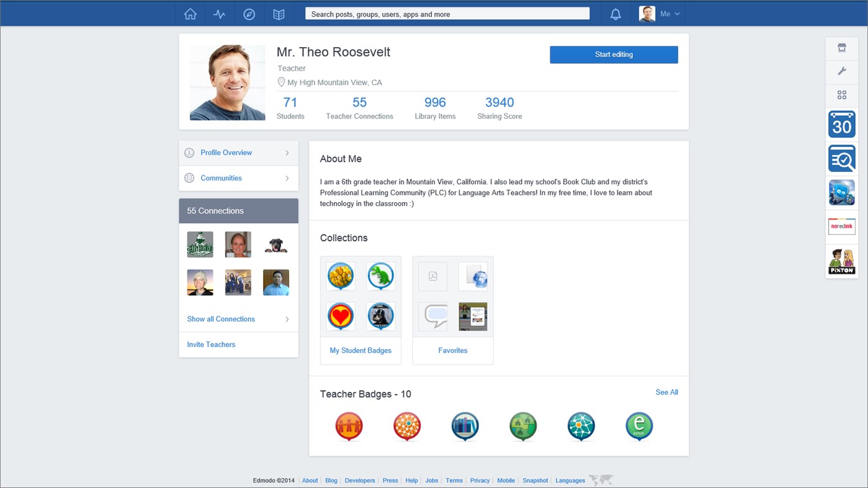Launch the NoRedInk app from the sidebar
868x488 pixels.
841,226
